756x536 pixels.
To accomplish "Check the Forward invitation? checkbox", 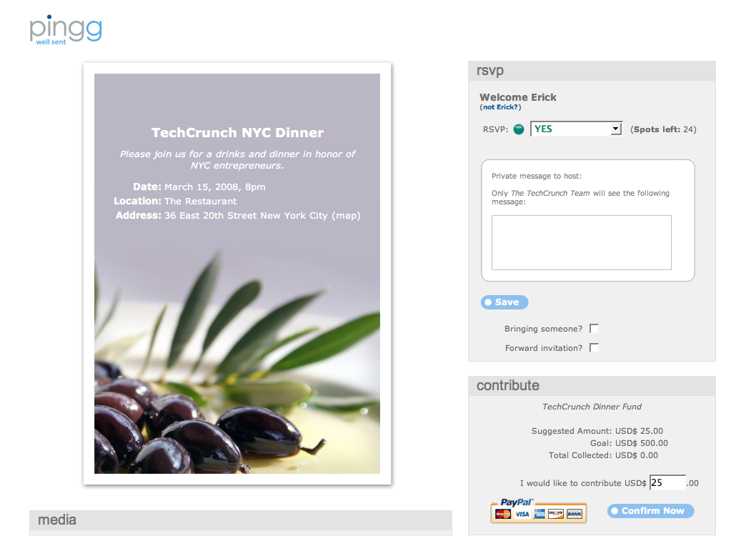I will (x=594, y=347).
